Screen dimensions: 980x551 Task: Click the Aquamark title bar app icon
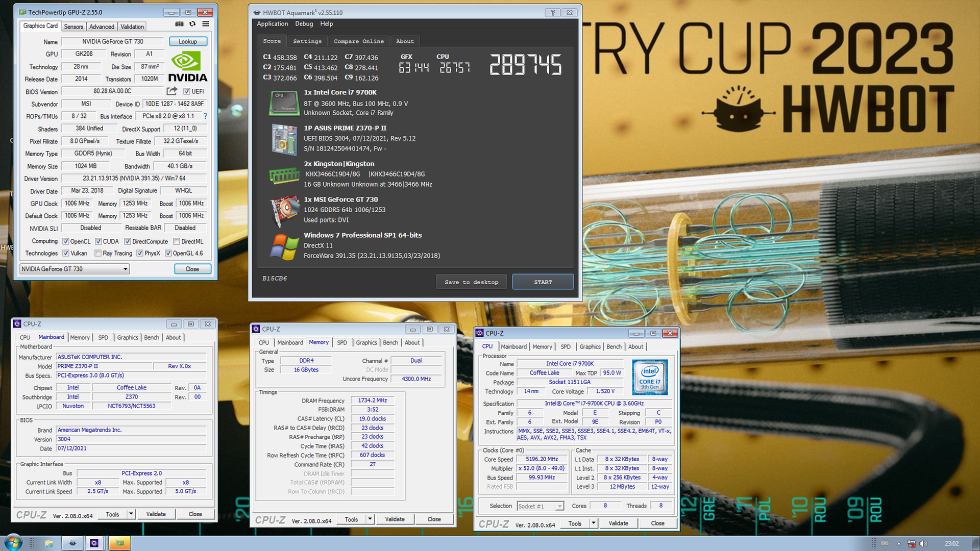click(x=257, y=13)
